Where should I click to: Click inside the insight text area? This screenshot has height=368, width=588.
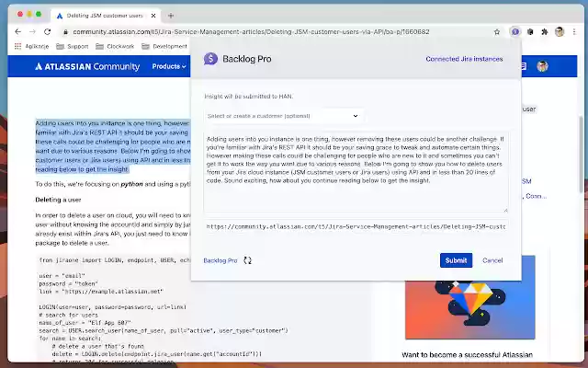click(356, 172)
